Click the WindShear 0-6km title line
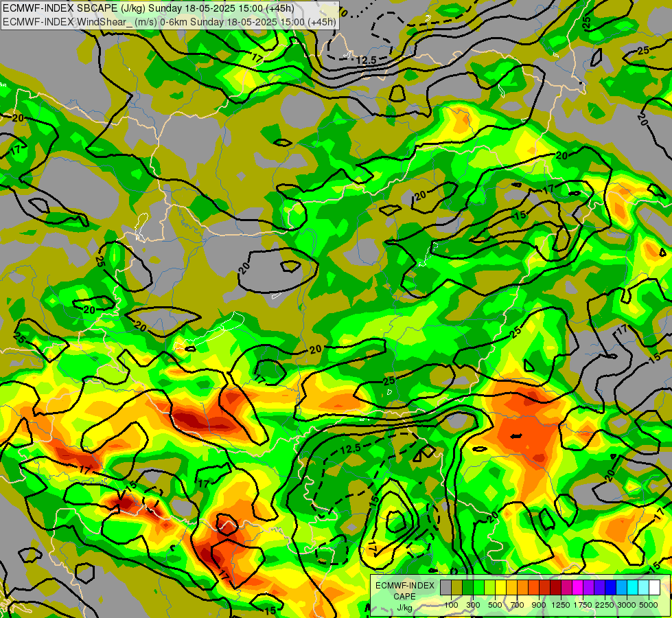 170,22
